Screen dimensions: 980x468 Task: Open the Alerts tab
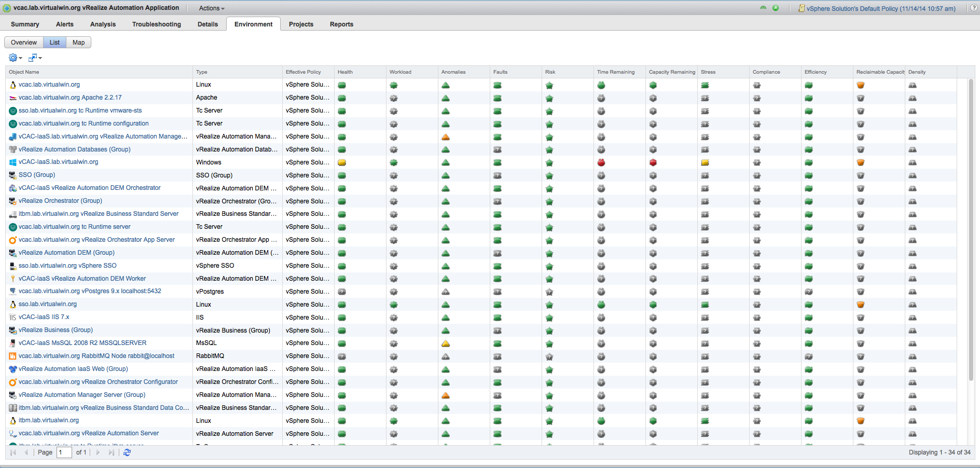pos(65,24)
